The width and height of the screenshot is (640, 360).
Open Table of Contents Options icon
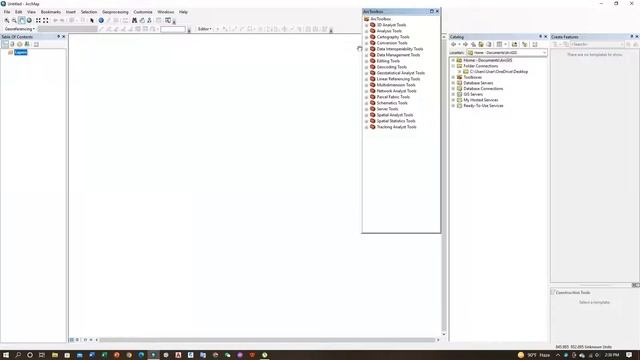[x=36, y=44]
